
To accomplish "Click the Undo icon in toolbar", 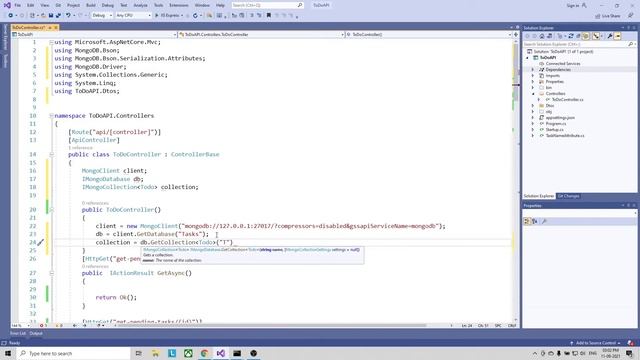I will tap(68, 16).
